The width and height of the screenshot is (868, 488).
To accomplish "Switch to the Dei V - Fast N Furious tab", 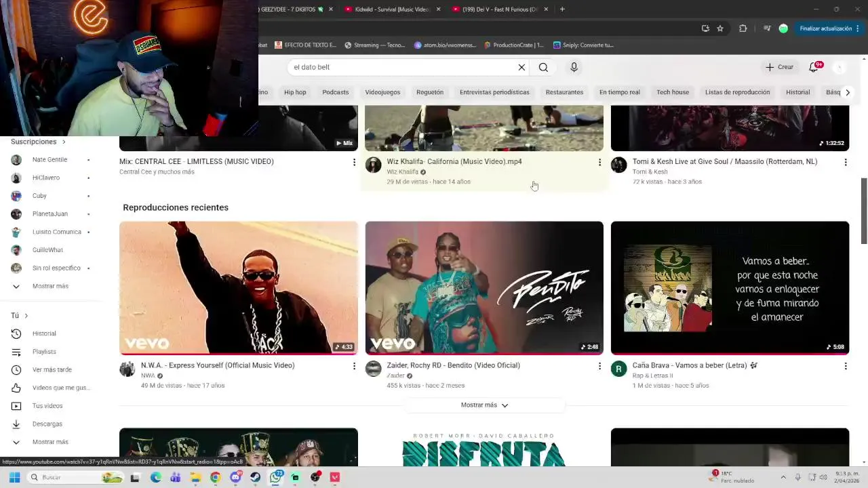I will point(499,9).
